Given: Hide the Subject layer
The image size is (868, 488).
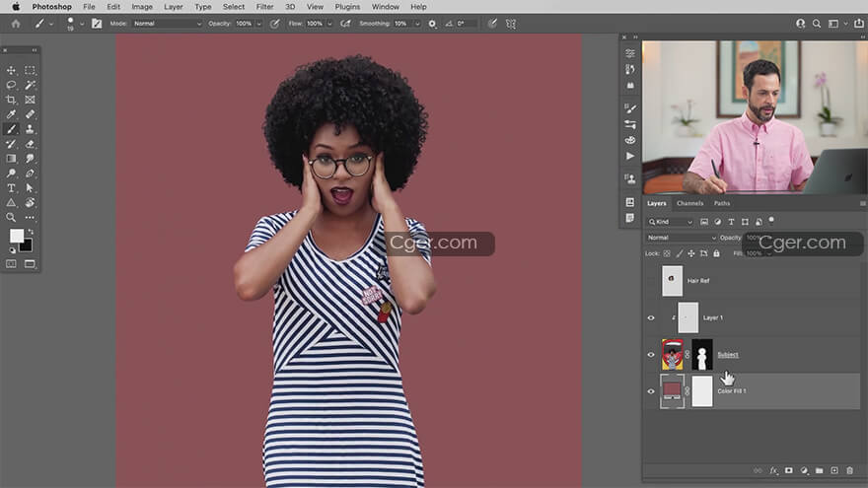Looking at the screenshot, I should (651, 355).
